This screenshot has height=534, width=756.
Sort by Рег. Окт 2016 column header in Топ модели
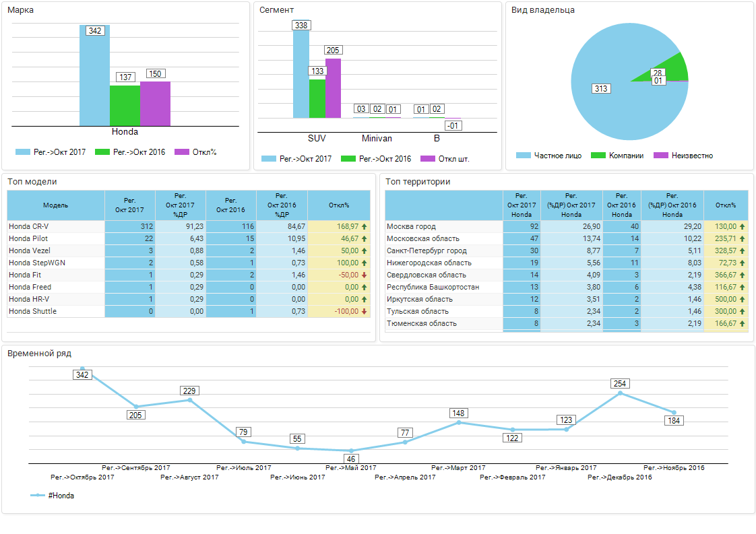pyautogui.click(x=231, y=205)
